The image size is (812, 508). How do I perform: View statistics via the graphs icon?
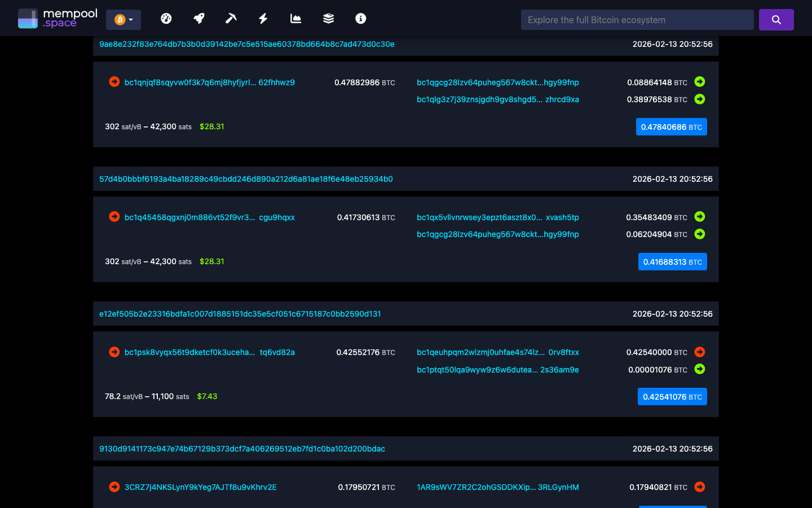coord(295,18)
